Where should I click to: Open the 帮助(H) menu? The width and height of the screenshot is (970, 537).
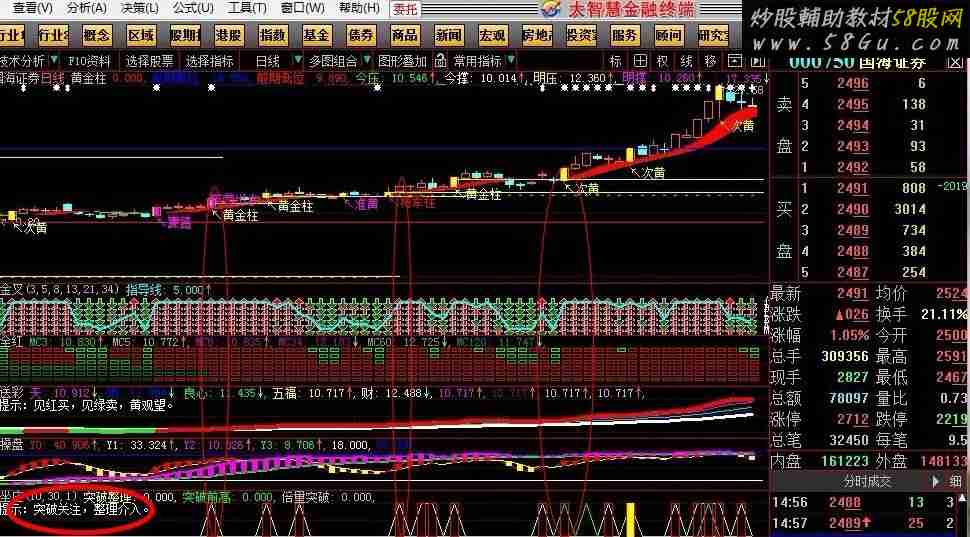[359, 8]
